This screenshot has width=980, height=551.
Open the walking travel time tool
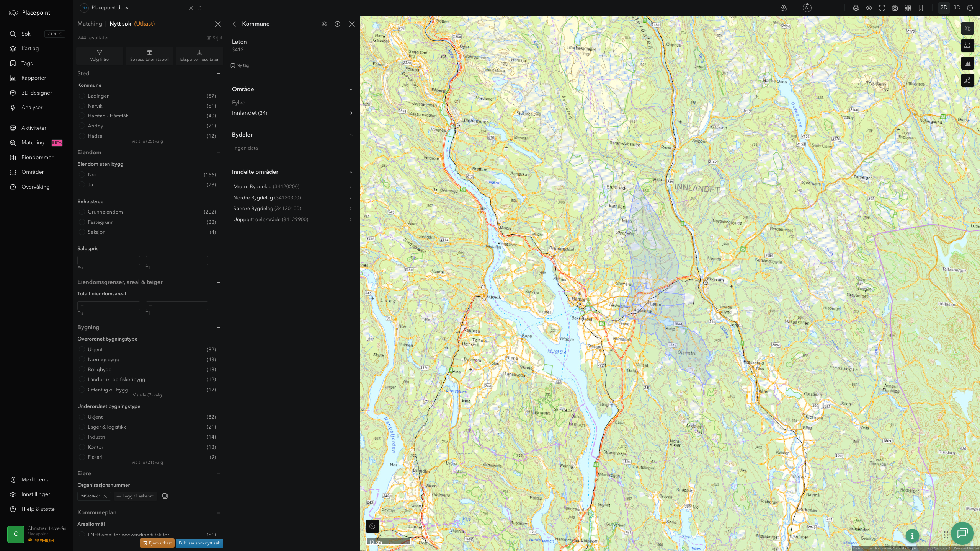pyautogui.click(x=967, y=80)
